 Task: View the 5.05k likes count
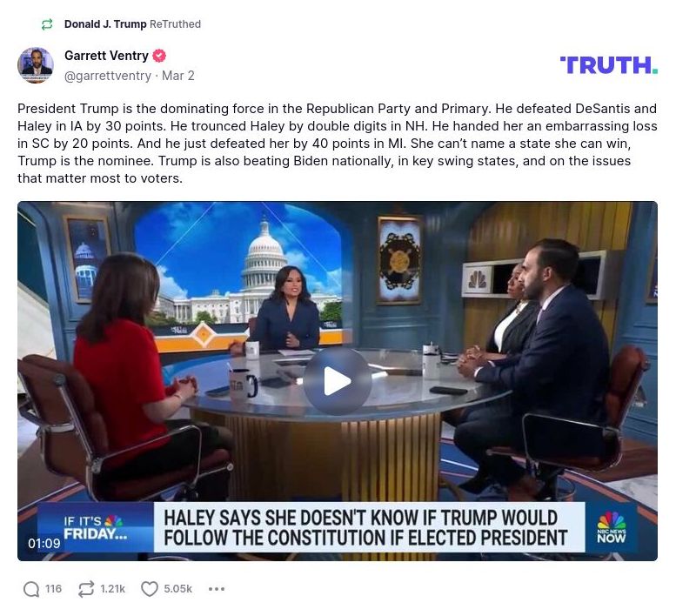[x=177, y=589]
